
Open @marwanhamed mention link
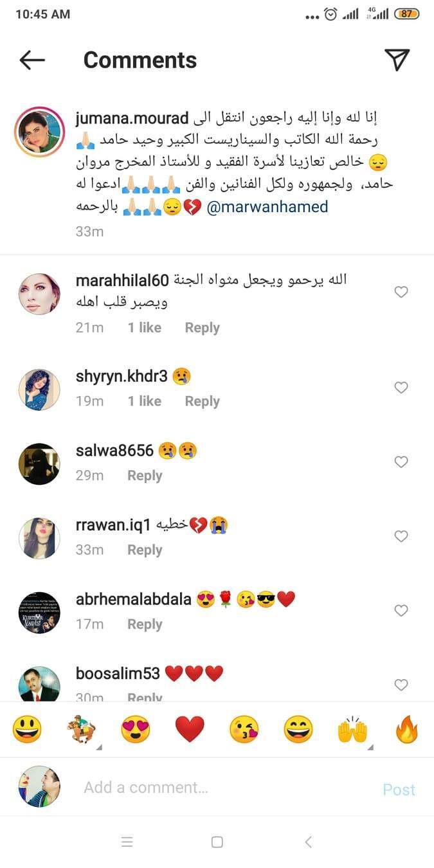pos(267,207)
